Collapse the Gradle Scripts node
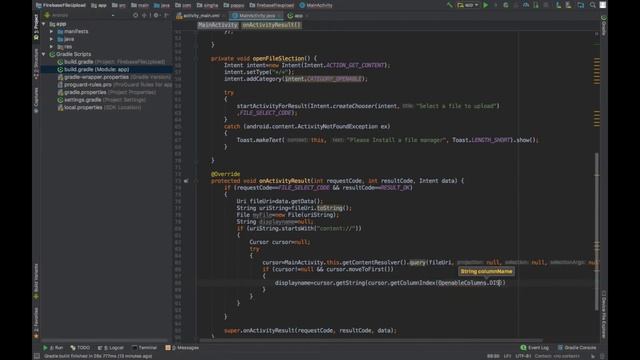This screenshot has height=360, width=640. tap(44, 54)
